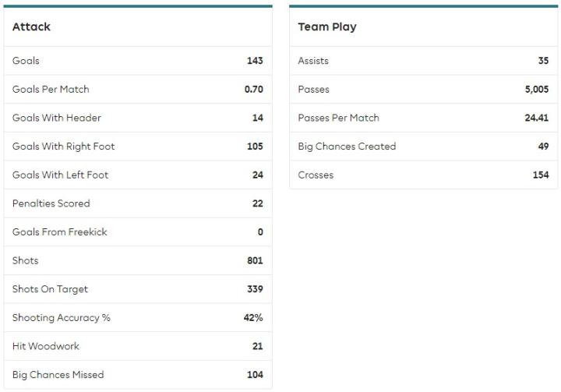Click the Penalties Scored label
The height and width of the screenshot is (392, 561).
point(51,203)
